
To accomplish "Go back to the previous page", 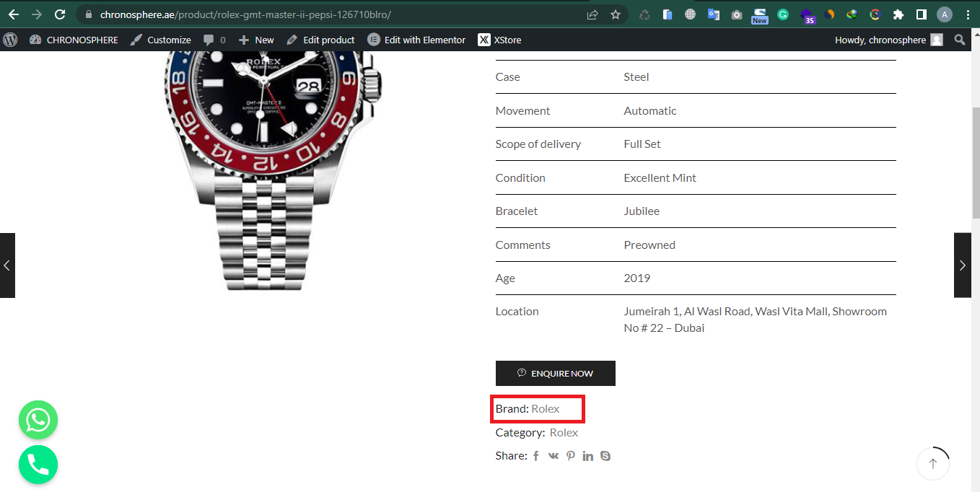I will coord(14,14).
